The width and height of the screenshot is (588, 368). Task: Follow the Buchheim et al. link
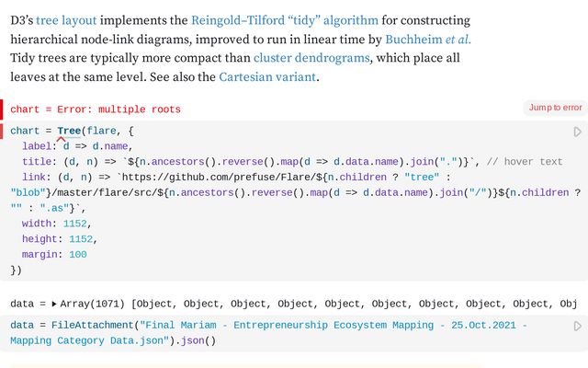tap(428, 39)
